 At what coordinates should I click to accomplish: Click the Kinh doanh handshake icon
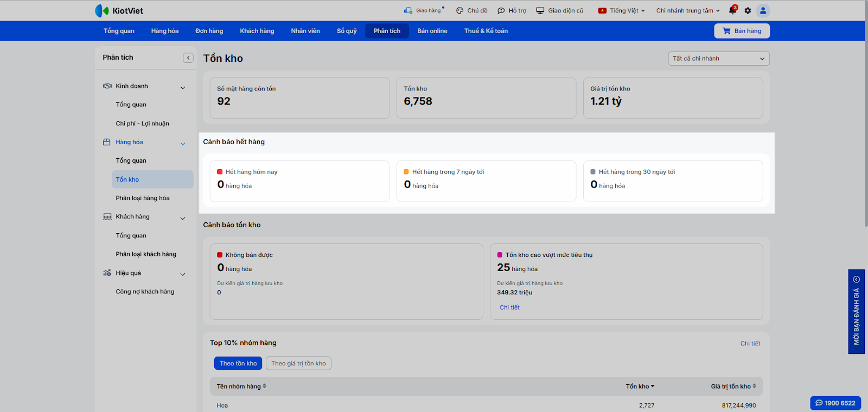pyautogui.click(x=107, y=86)
